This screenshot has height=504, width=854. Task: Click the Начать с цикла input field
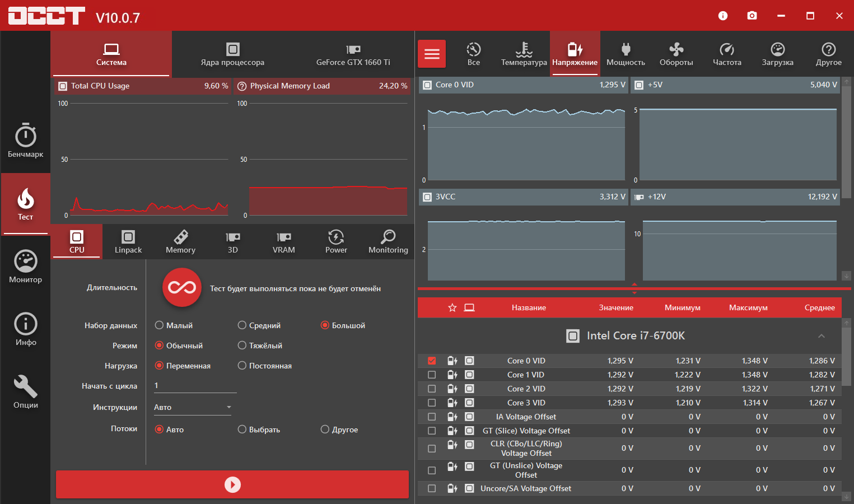pos(195,385)
